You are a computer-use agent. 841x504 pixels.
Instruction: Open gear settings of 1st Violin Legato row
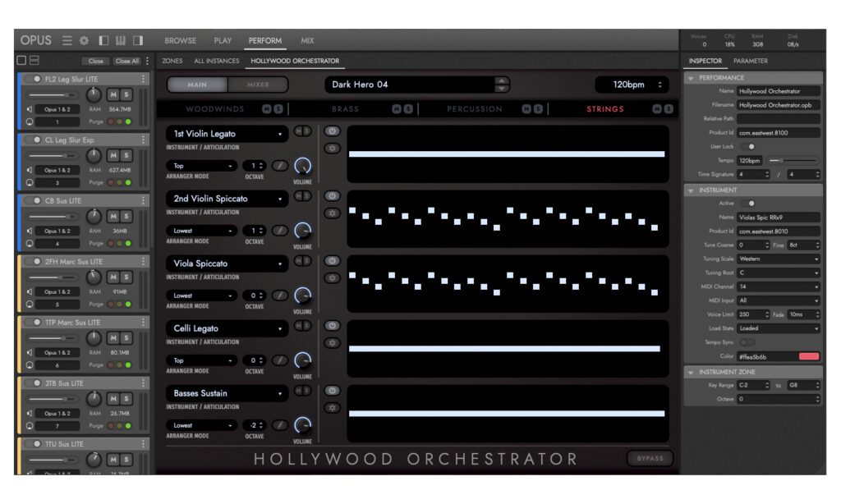tap(332, 148)
